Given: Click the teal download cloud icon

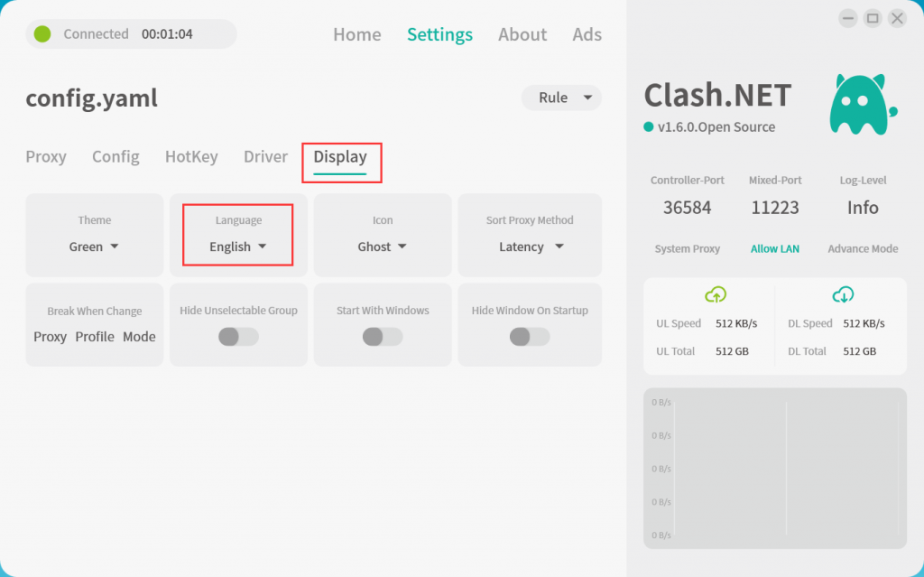Looking at the screenshot, I should coord(842,294).
